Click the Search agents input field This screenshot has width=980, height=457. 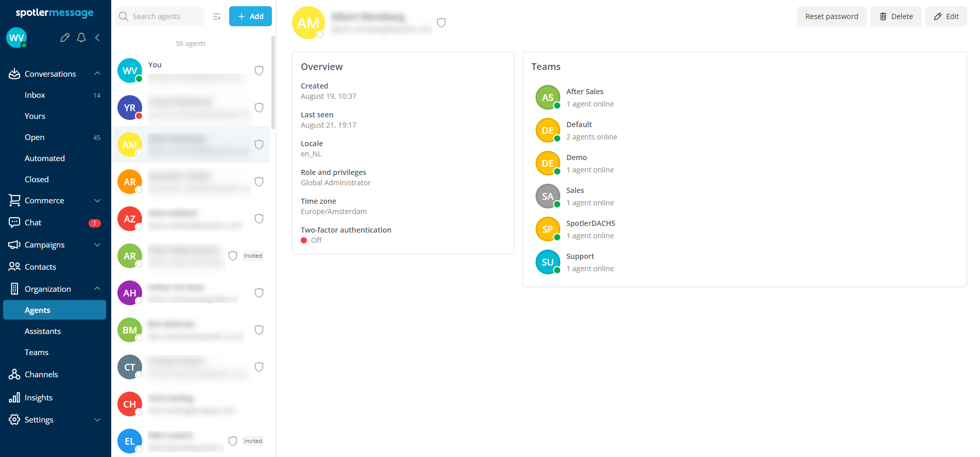[x=166, y=16]
